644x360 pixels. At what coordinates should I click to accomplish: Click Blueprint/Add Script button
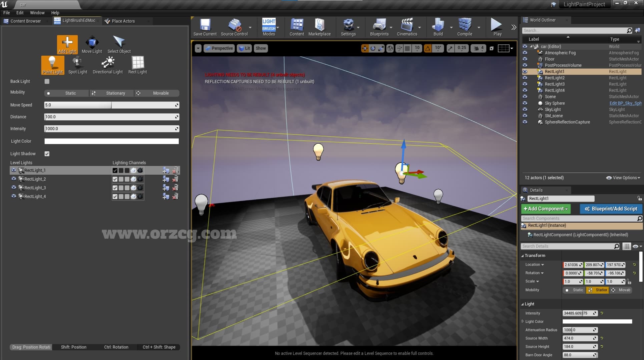coord(611,209)
